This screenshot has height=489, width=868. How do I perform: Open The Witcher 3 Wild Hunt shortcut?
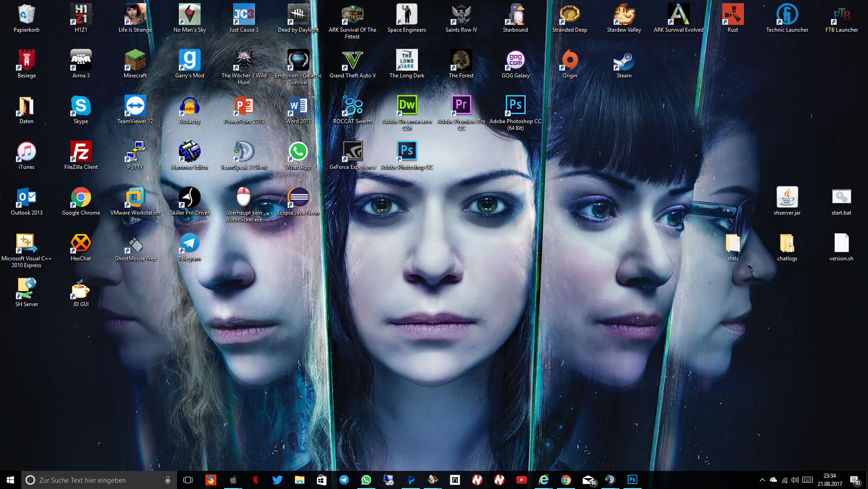point(244,67)
